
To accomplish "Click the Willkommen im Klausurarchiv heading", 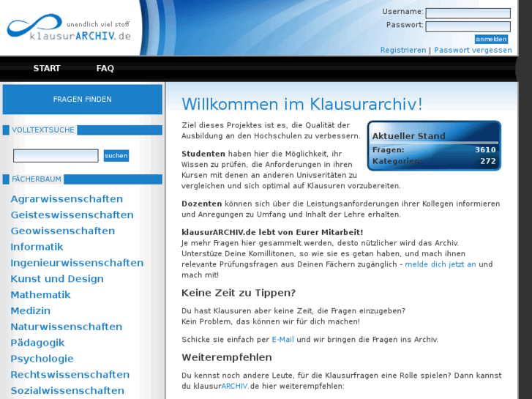I will coord(302,104).
